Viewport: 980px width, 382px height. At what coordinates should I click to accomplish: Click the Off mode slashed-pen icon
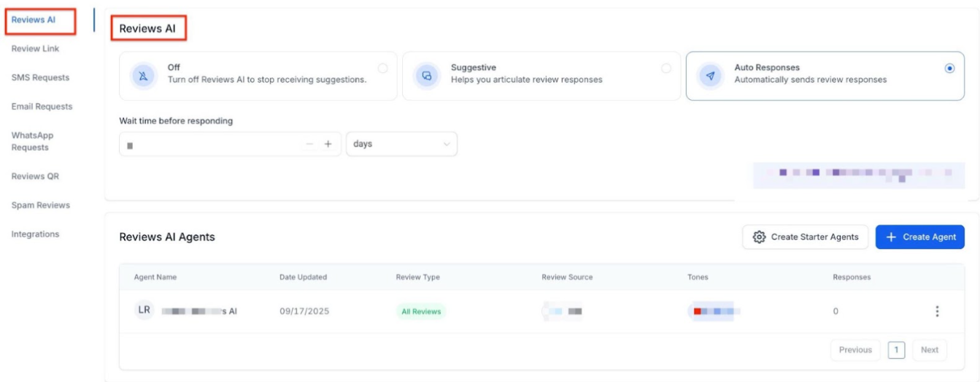click(x=144, y=76)
